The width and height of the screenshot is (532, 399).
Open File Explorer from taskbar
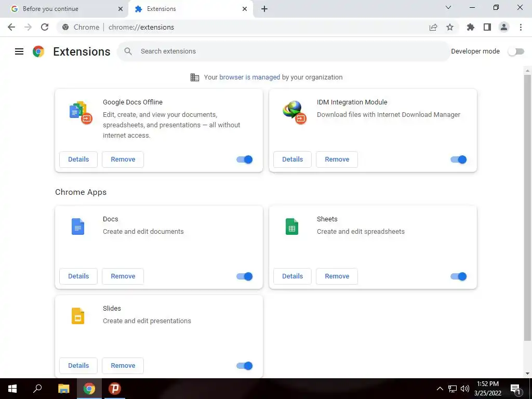click(64, 389)
